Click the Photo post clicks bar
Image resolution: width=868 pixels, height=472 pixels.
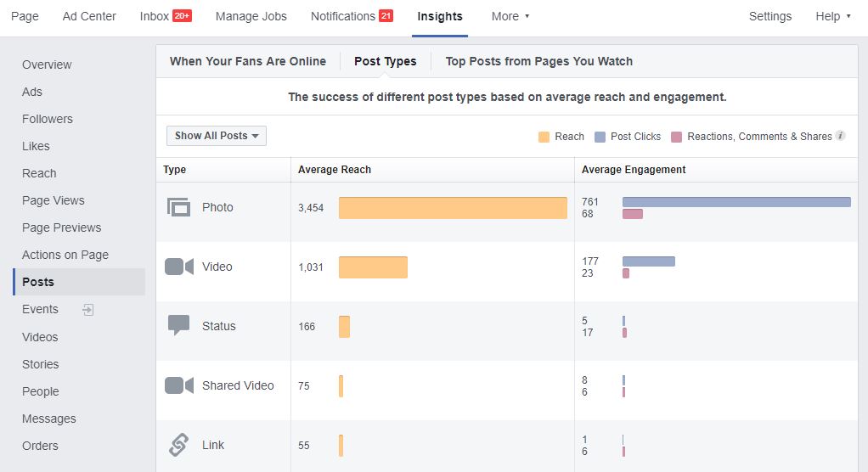pos(737,202)
